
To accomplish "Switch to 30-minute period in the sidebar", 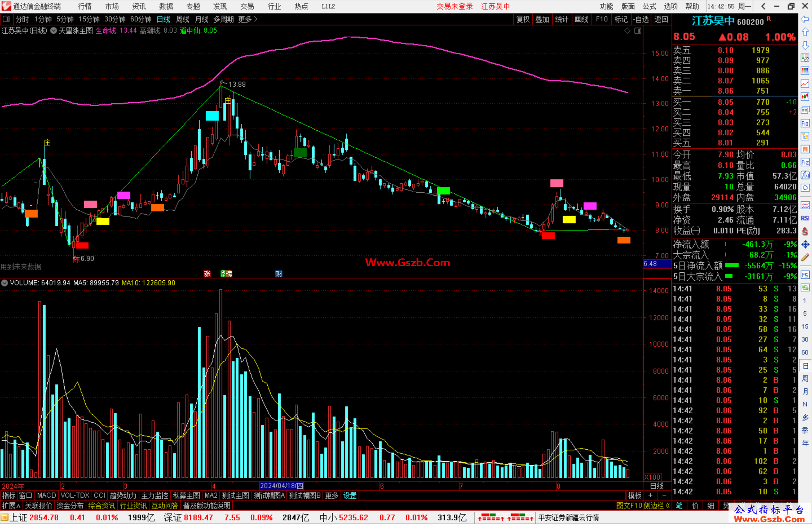I will click(804, 339).
